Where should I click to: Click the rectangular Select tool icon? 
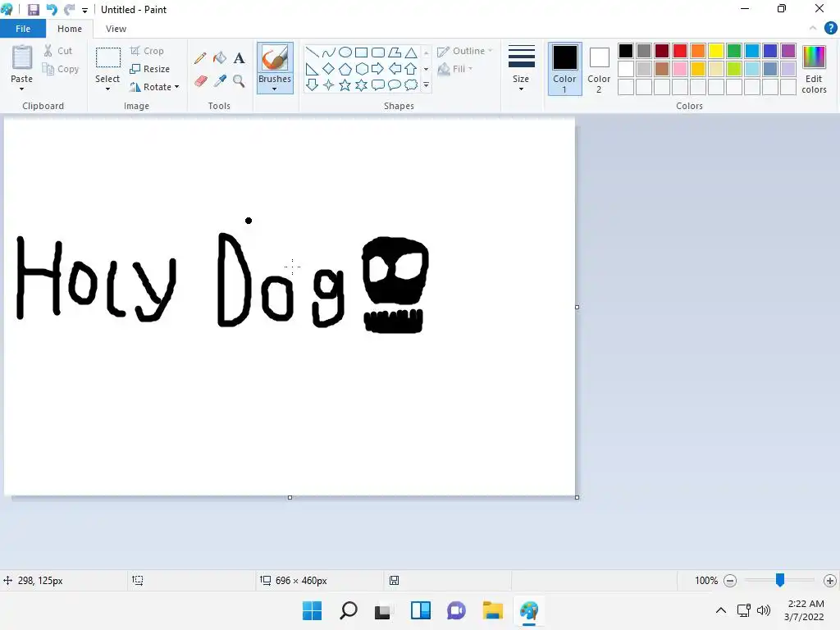pos(107,58)
